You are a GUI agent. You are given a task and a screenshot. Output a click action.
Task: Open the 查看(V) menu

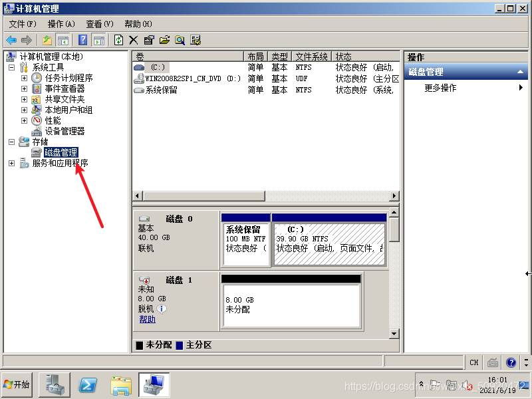pos(99,24)
